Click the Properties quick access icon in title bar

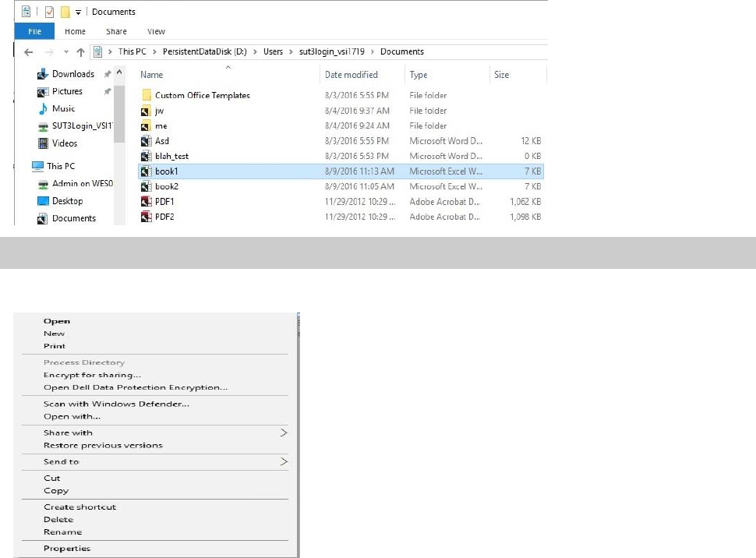[49, 12]
